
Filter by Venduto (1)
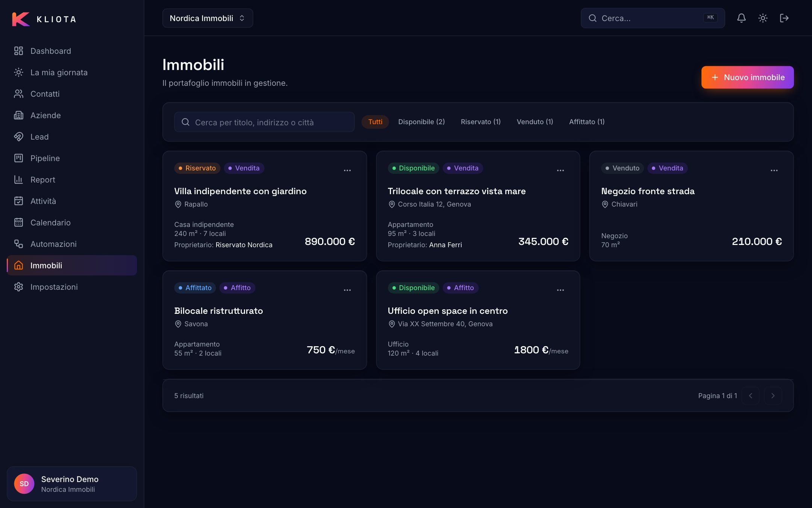535,122
